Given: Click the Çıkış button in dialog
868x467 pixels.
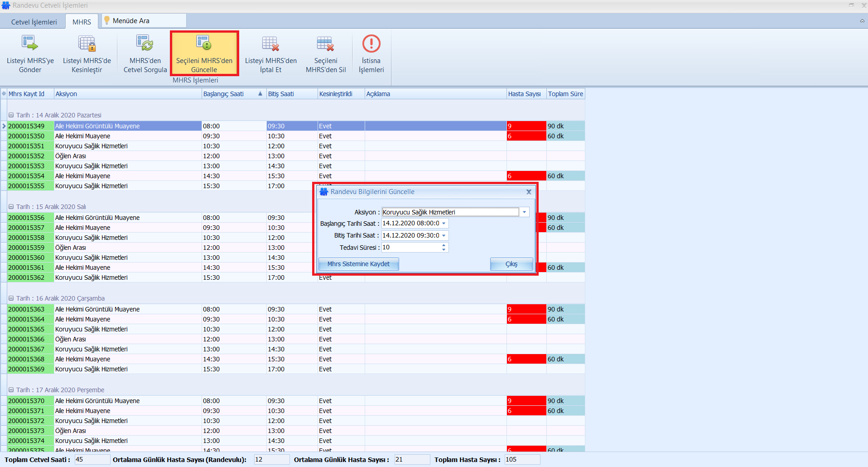Looking at the screenshot, I should click(511, 264).
